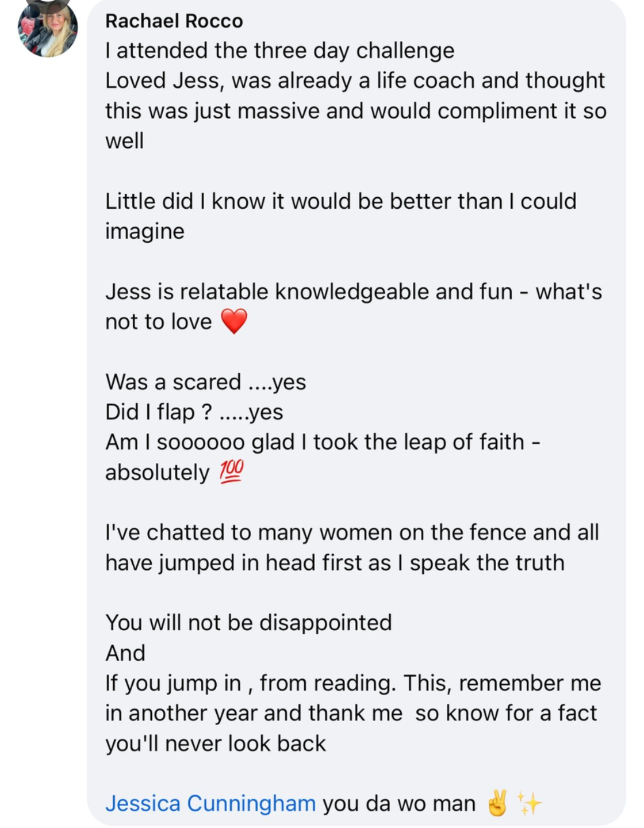Click the Rachael Rocco commenter name
Image resolution: width=644 pixels, height=828 pixels.
tap(174, 21)
